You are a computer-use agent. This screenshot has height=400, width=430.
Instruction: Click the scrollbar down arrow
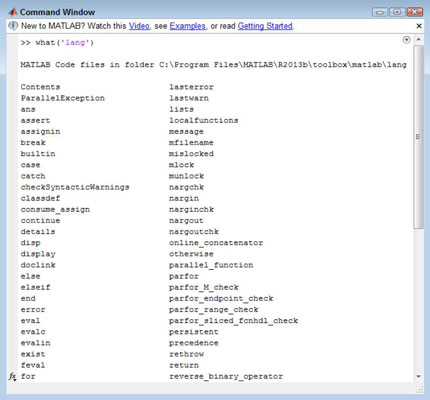[x=418, y=376]
